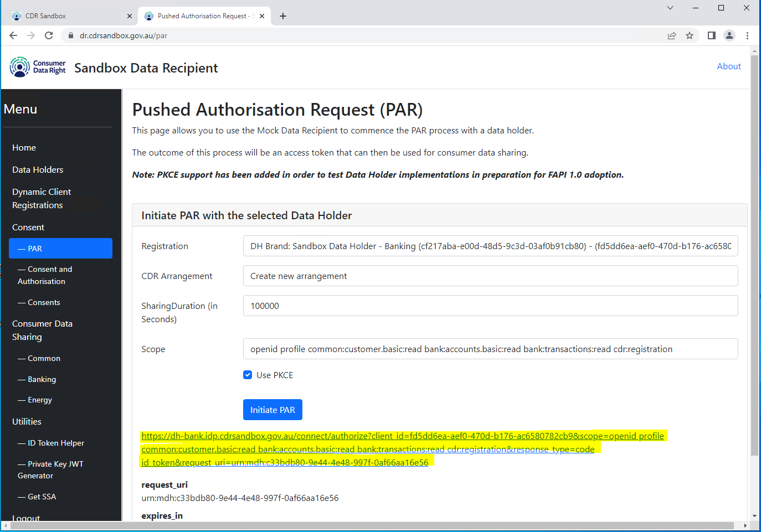The image size is (761, 532).
Task: Open the CDR Arrangement dropdown
Action: click(490, 276)
